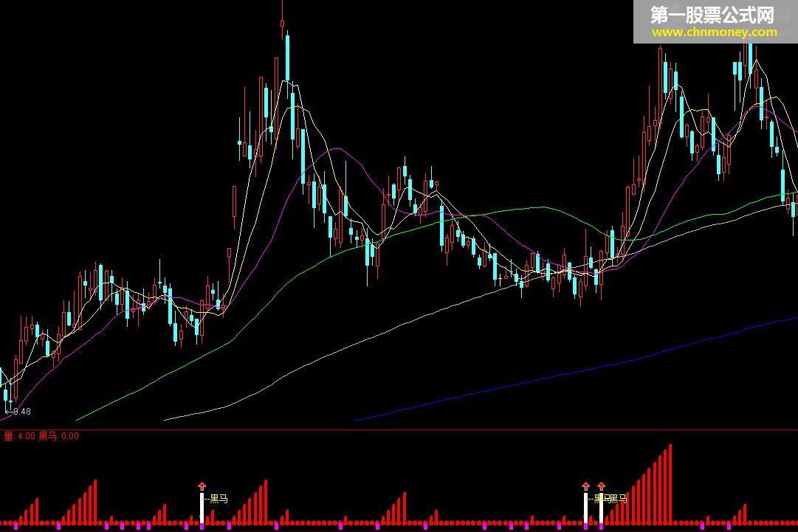The height and width of the screenshot is (532, 798).
Task: Click red arrow above earliest 黑马 signal bar
Action: tap(202, 486)
